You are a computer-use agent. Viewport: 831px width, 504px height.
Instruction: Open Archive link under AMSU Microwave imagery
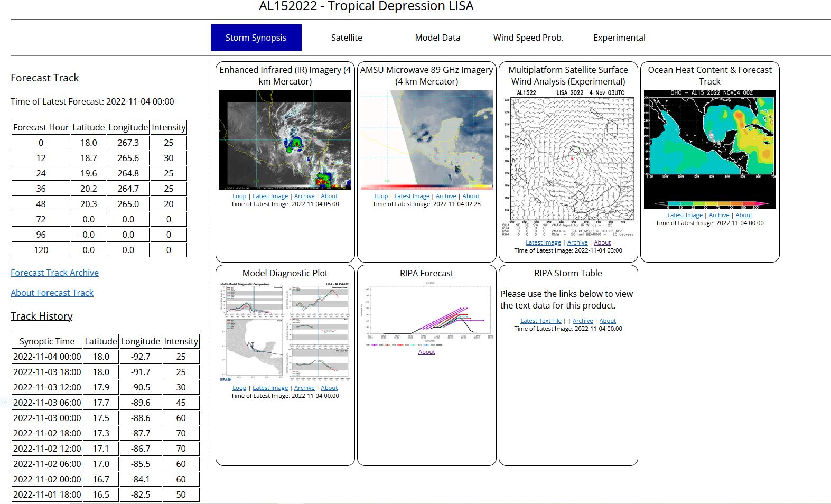tap(446, 196)
